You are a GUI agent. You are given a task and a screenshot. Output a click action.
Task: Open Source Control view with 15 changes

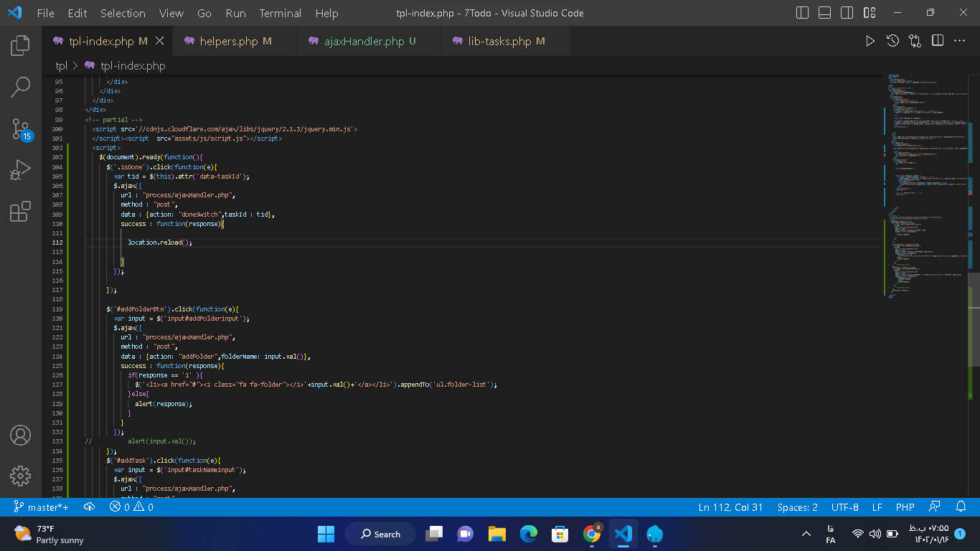pos(20,129)
